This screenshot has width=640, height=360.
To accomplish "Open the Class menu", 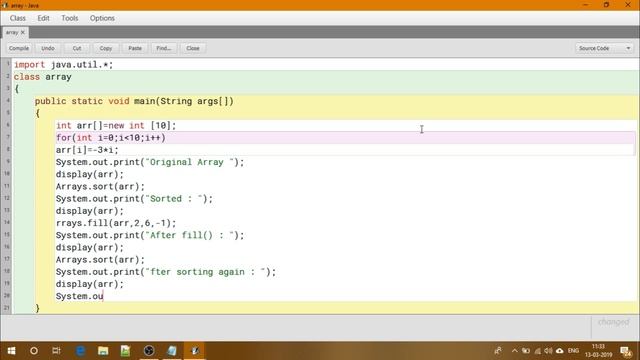I will (18, 18).
